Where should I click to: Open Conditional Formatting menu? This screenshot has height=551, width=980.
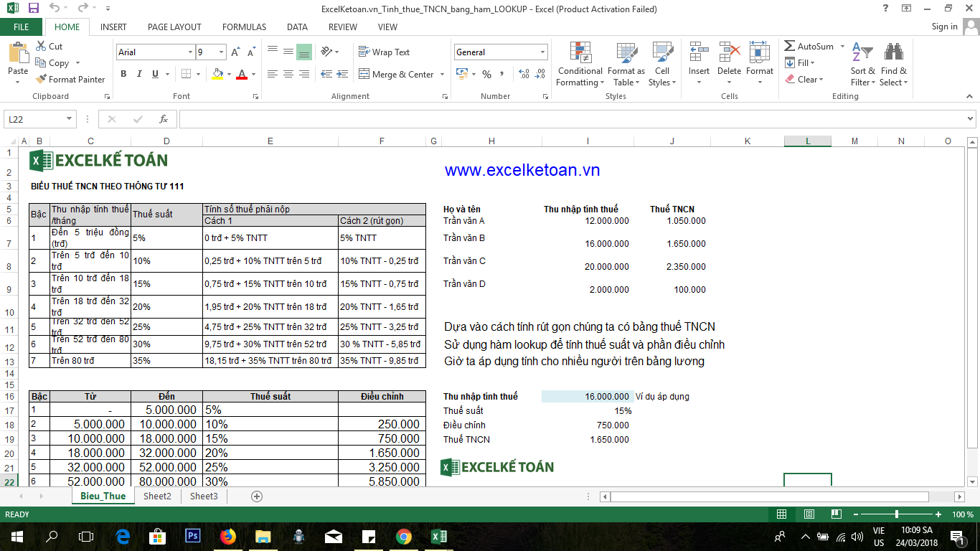click(x=580, y=64)
